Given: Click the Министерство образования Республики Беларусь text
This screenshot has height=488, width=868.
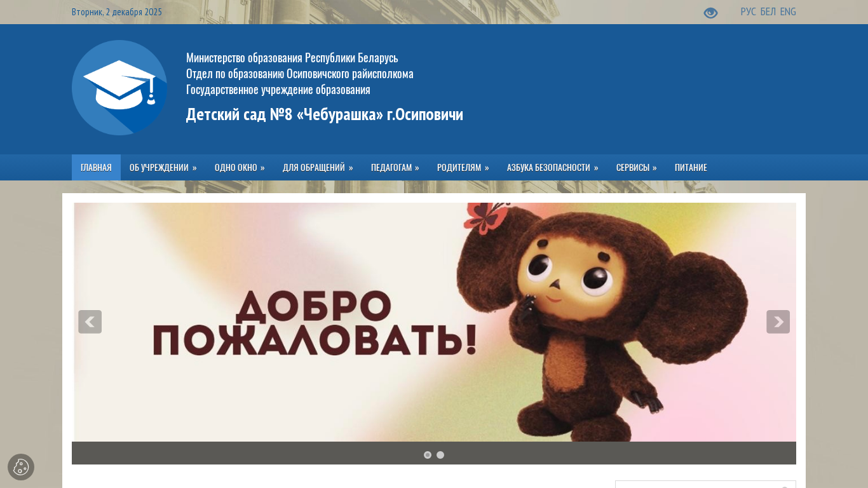Looking at the screenshot, I should pos(292,58).
